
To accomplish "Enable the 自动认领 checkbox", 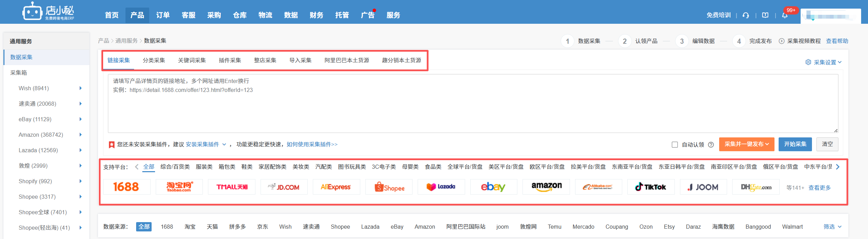I will (675, 145).
